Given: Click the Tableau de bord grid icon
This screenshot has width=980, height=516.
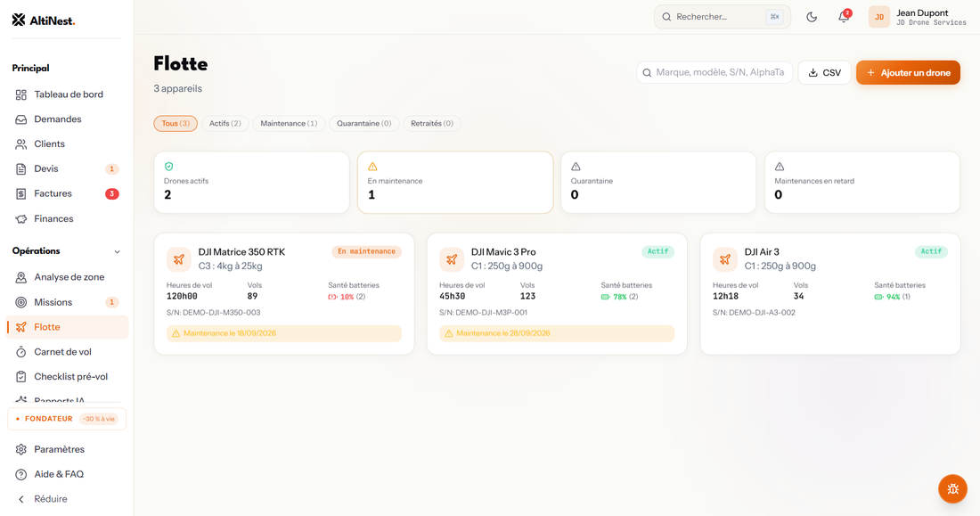Looking at the screenshot, I should [21, 94].
